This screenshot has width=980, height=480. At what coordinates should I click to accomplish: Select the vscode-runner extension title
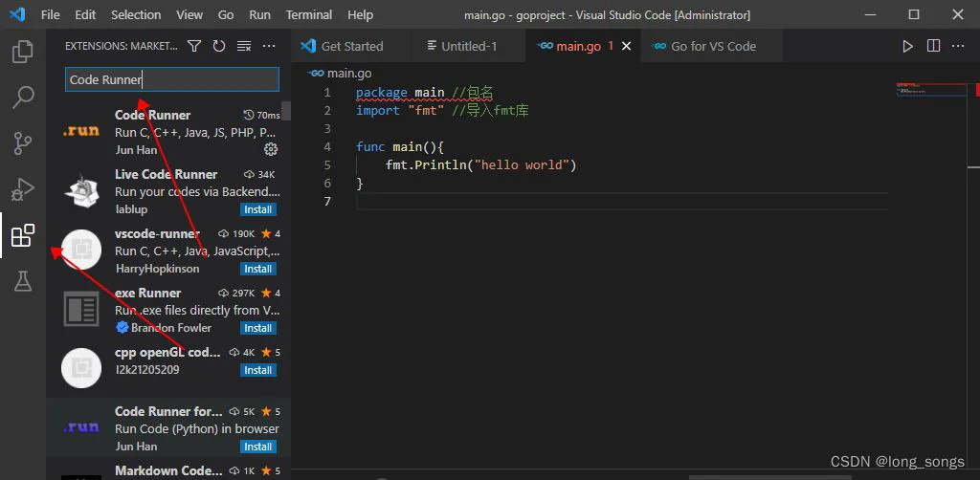158,233
